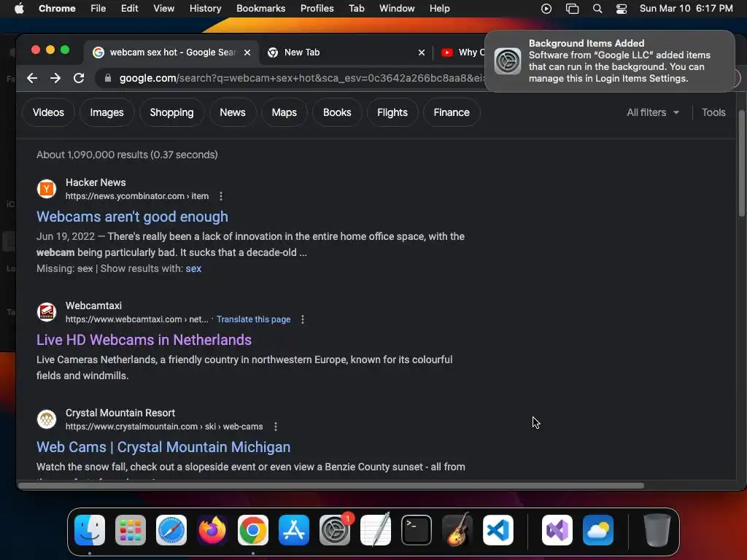The image size is (747, 560).
Task: Click the Chrome icon in the dock
Action: click(x=253, y=530)
